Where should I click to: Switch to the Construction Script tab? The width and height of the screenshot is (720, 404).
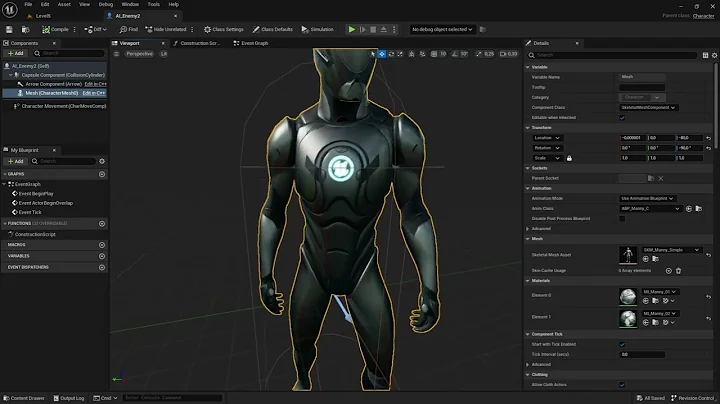click(x=197, y=43)
